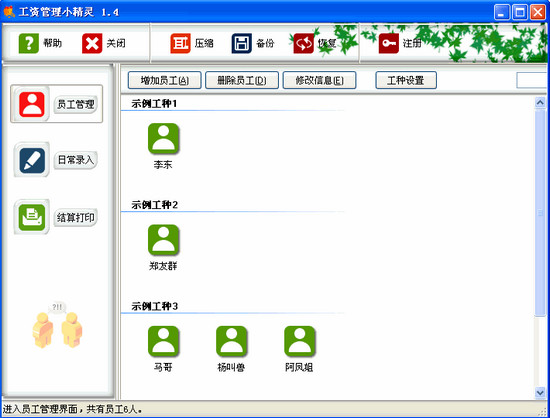Click the name label 李东
Image resolution: width=550 pixels, height=418 pixels.
pyautogui.click(x=163, y=164)
